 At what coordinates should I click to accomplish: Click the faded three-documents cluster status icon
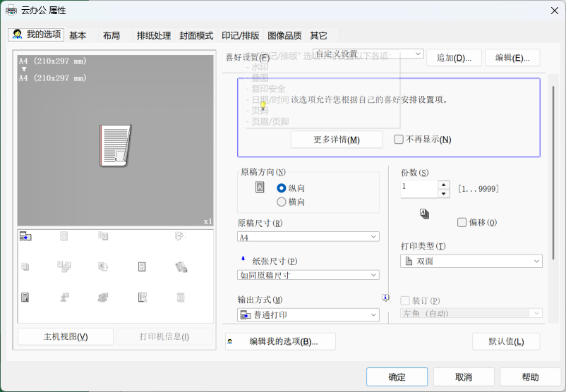coord(64,267)
